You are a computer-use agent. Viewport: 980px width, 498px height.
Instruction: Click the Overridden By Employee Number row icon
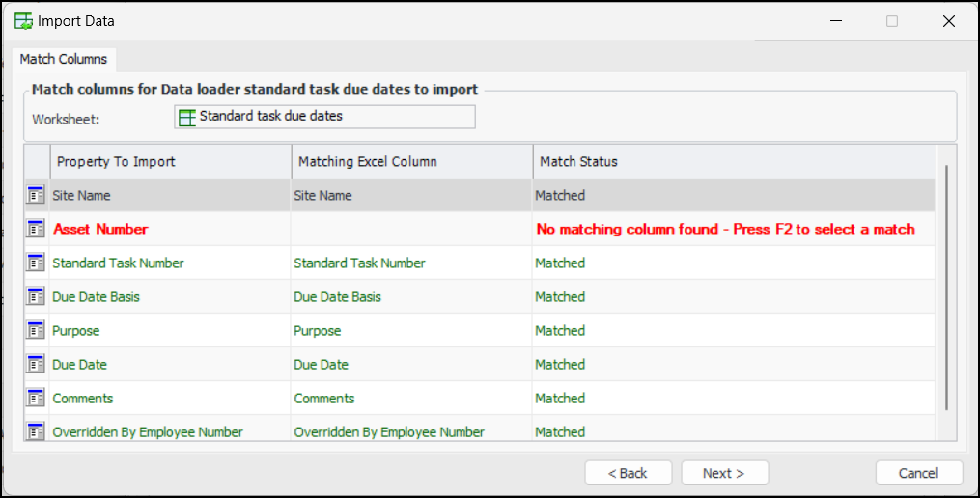click(x=36, y=431)
